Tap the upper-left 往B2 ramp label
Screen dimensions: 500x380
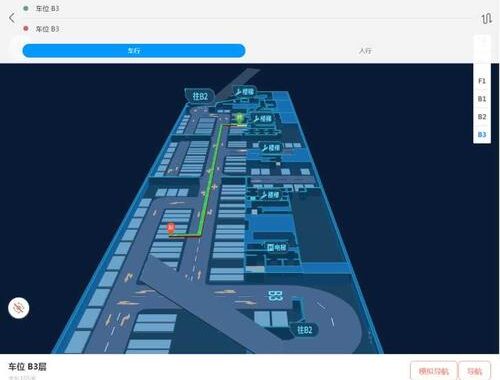tap(200, 96)
